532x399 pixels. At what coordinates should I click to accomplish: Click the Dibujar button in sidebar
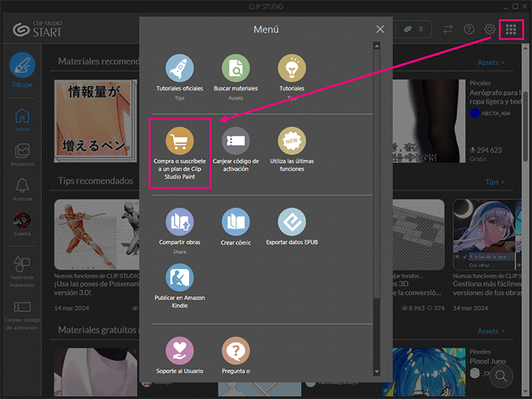22,68
